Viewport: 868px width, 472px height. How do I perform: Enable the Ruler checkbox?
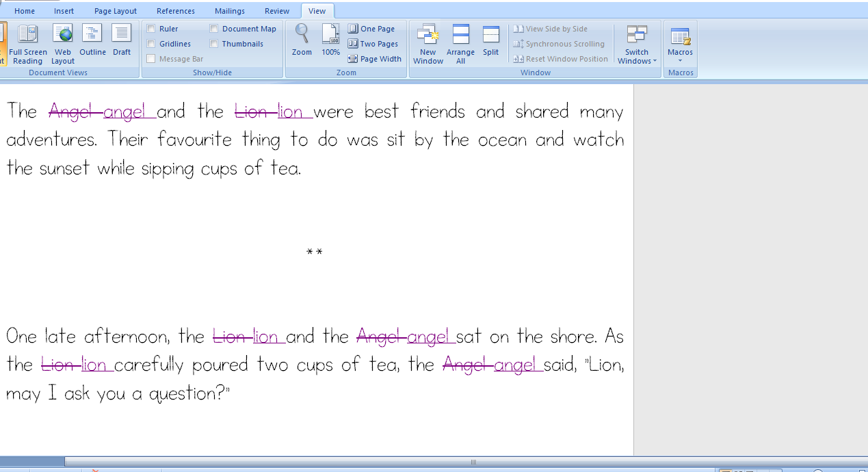(151, 29)
